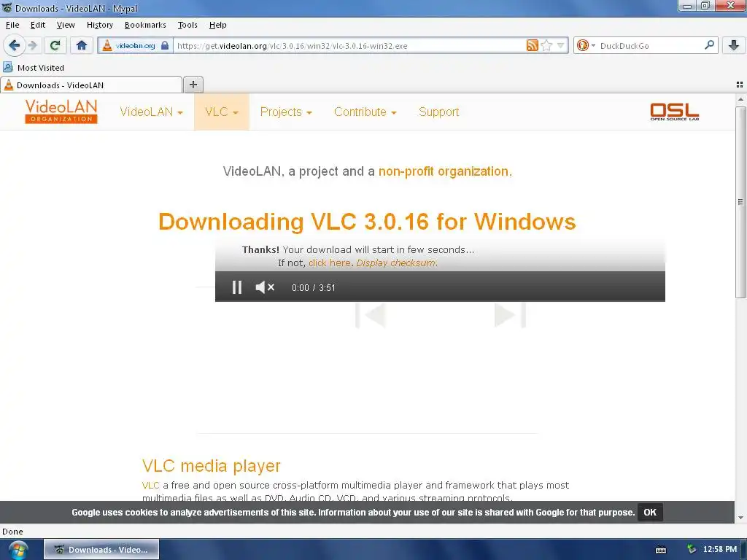Accept cookies with the OK button
Viewport: 747px width, 560px height.
[x=650, y=513]
